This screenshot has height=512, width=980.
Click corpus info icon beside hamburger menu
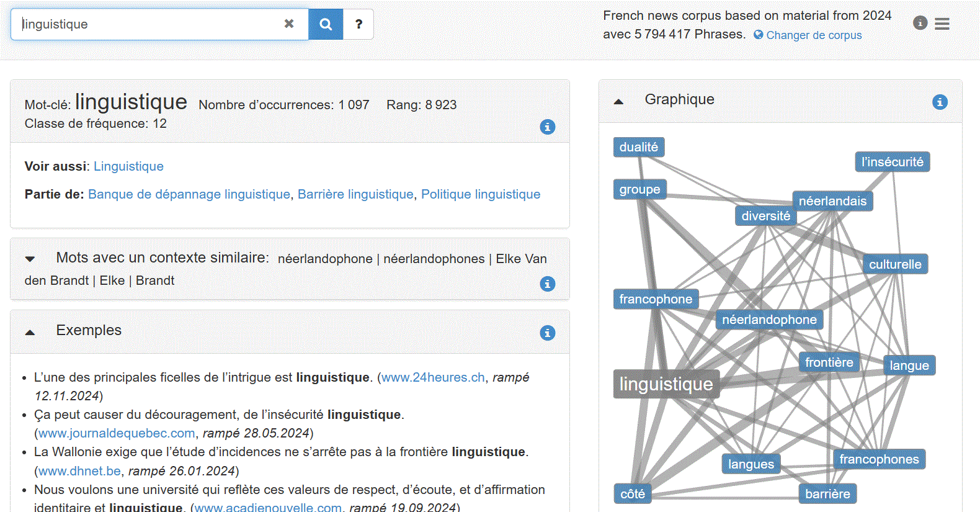click(x=920, y=23)
